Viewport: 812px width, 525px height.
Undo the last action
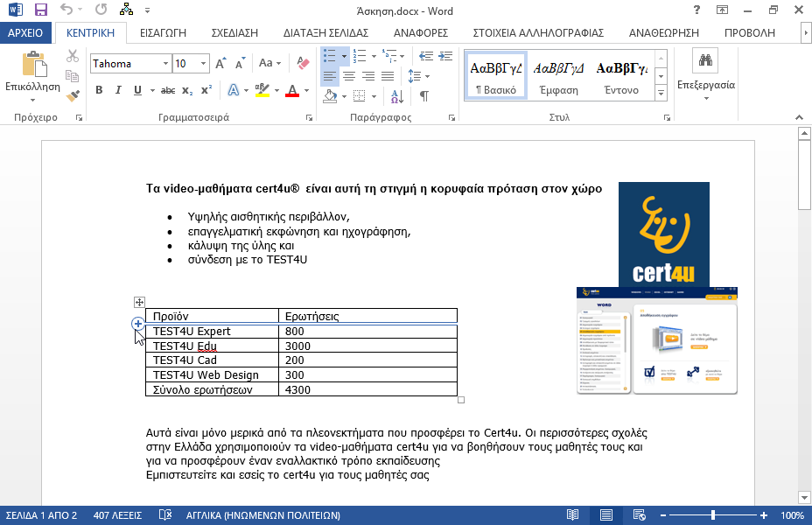click(66, 10)
